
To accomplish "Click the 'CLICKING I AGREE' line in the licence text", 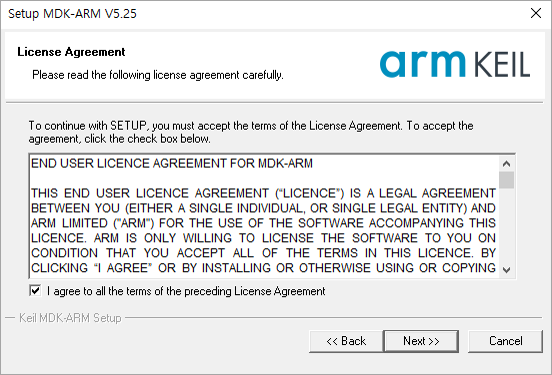I will (x=263, y=268).
